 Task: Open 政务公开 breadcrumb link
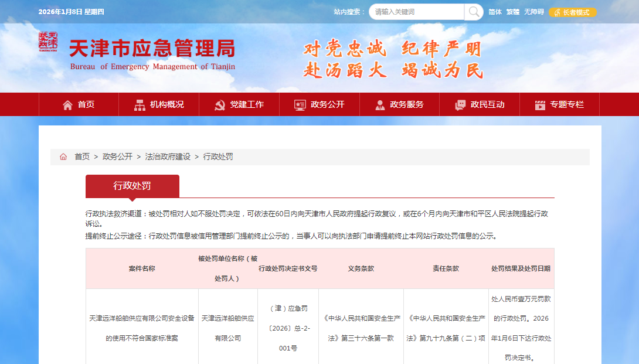(x=117, y=157)
